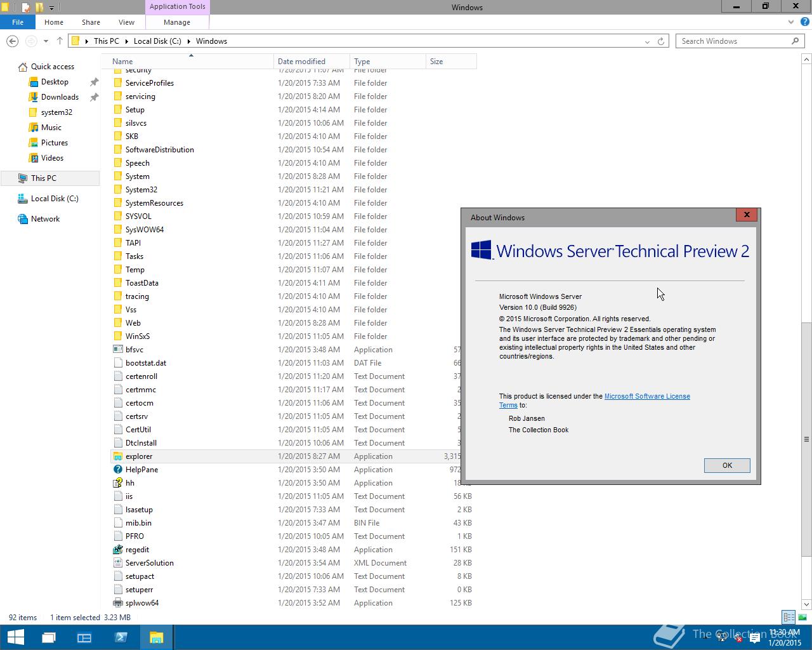
Task: Launch Server Manager from taskbar
Action: pyautogui.click(x=84, y=637)
